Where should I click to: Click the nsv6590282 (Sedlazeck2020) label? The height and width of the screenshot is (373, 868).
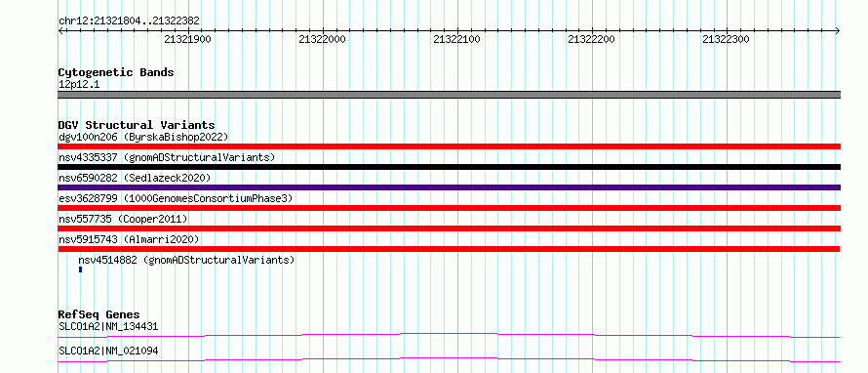tap(135, 178)
